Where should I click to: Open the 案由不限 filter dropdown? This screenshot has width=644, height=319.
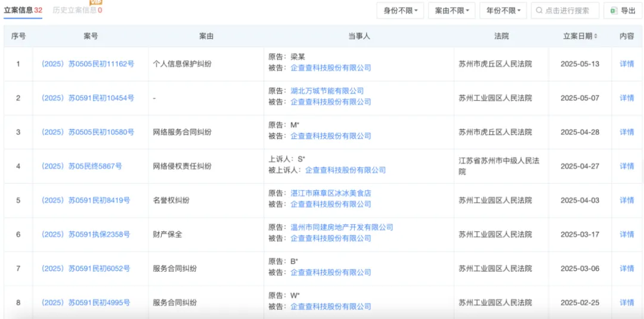click(451, 11)
